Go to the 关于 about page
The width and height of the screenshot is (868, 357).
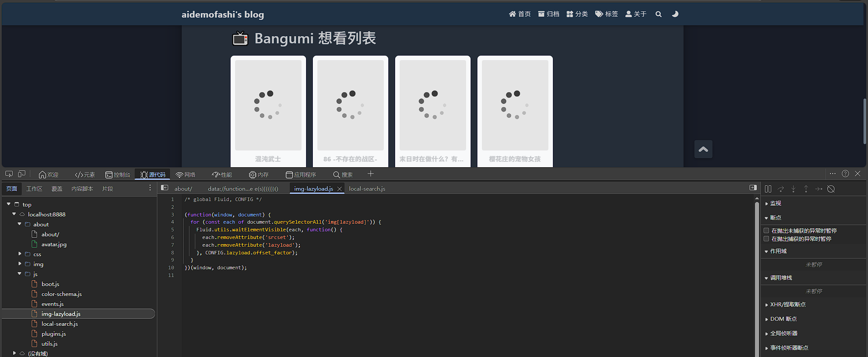(x=636, y=14)
